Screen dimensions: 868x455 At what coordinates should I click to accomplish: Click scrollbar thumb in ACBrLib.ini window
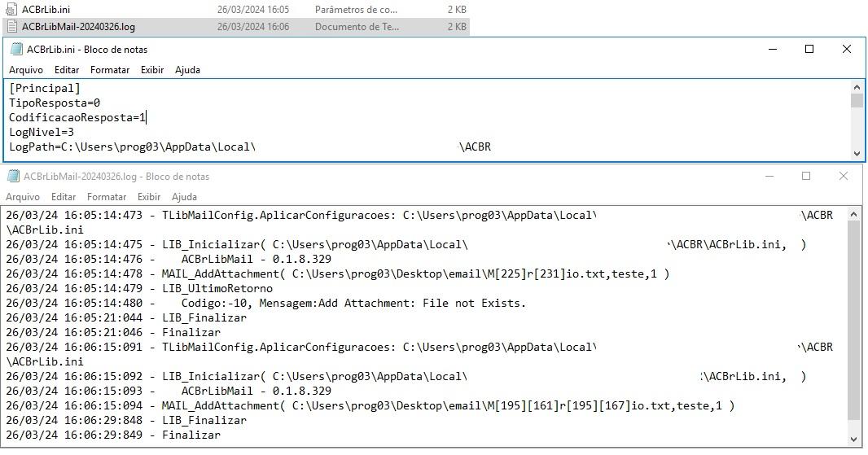coord(857,100)
